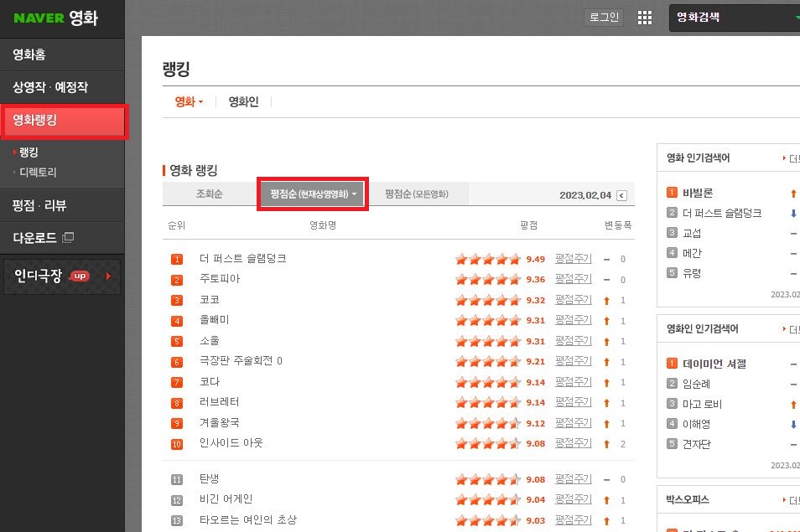The width and height of the screenshot is (800, 532).
Task: Open 유령 in popular searches
Action: (692, 273)
